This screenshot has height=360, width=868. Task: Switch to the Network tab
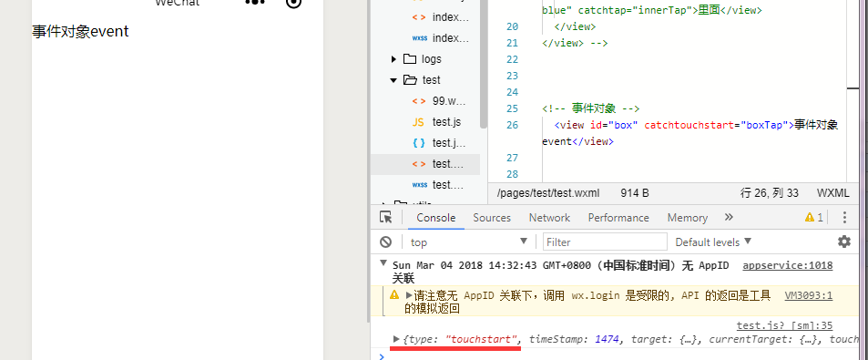pyautogui.click(x=549, y=218)
